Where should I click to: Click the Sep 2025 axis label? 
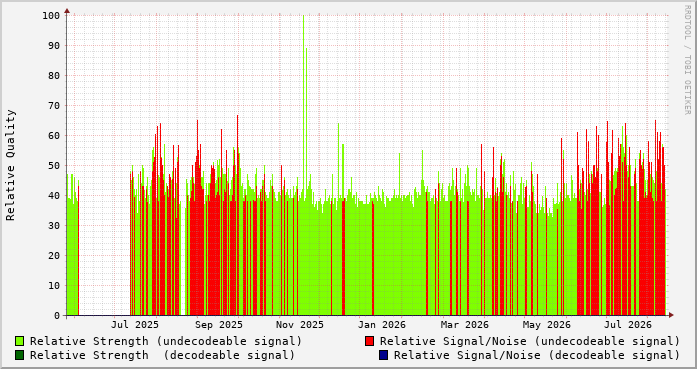tap(219, 325)
